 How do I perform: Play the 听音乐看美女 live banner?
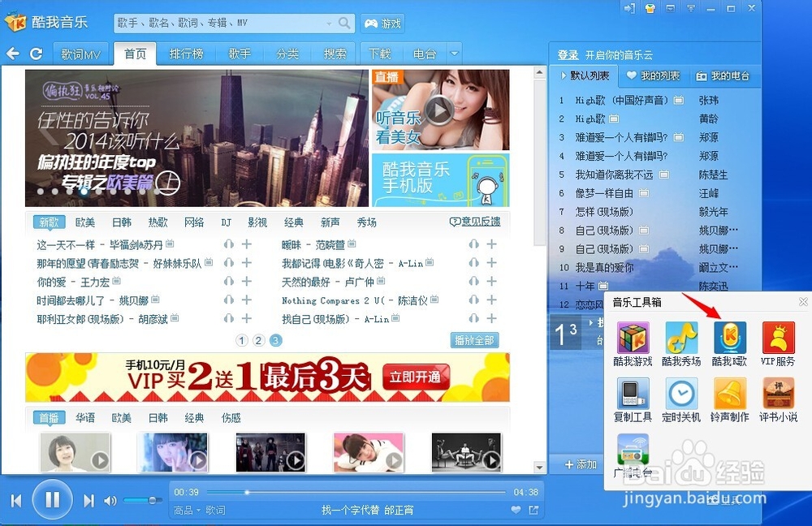click(440, 110)
